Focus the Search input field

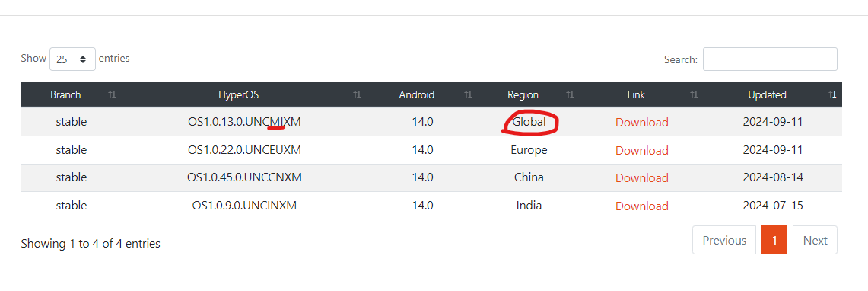769,59
